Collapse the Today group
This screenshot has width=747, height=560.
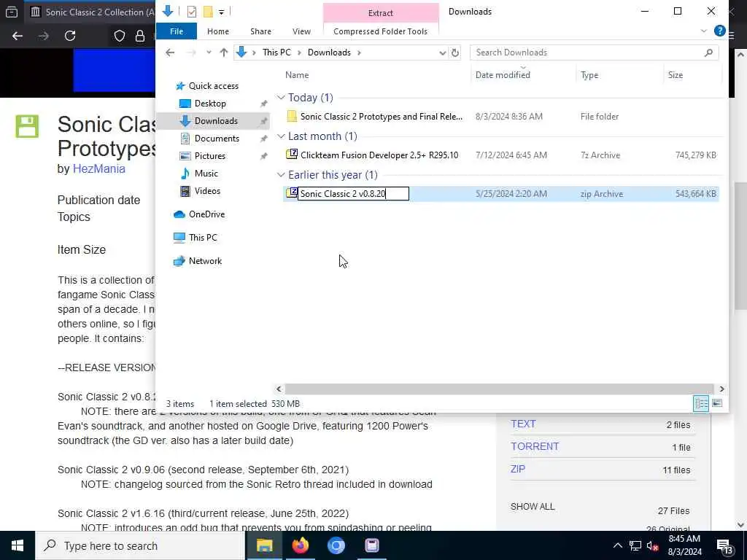click(281, 98)
